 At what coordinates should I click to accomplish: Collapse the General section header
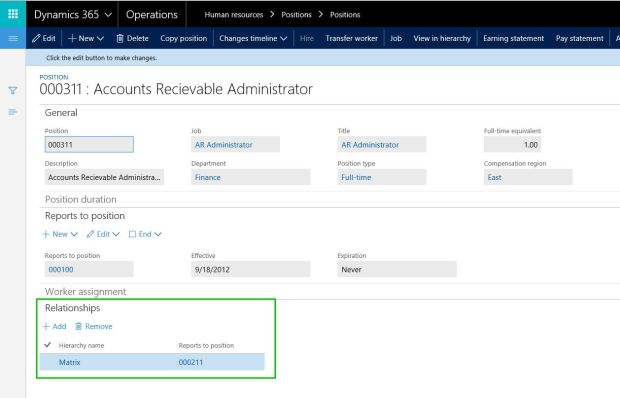click(x=61, y=113)
